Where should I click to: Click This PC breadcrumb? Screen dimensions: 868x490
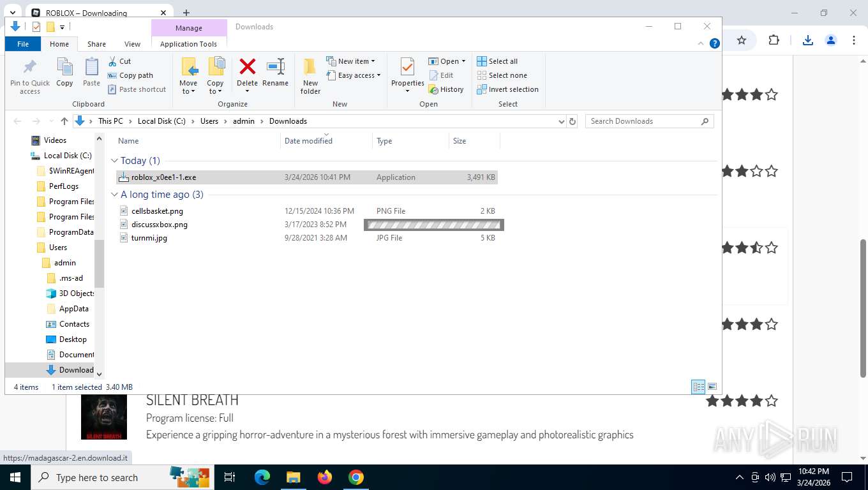(x=110, y=121)
